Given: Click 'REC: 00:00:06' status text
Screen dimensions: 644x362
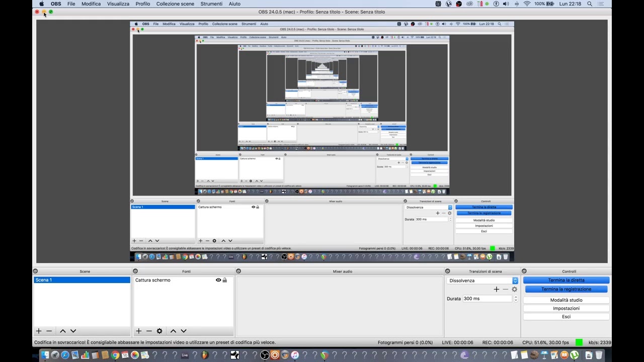Looking at the screenshot, I should (498, 342).
